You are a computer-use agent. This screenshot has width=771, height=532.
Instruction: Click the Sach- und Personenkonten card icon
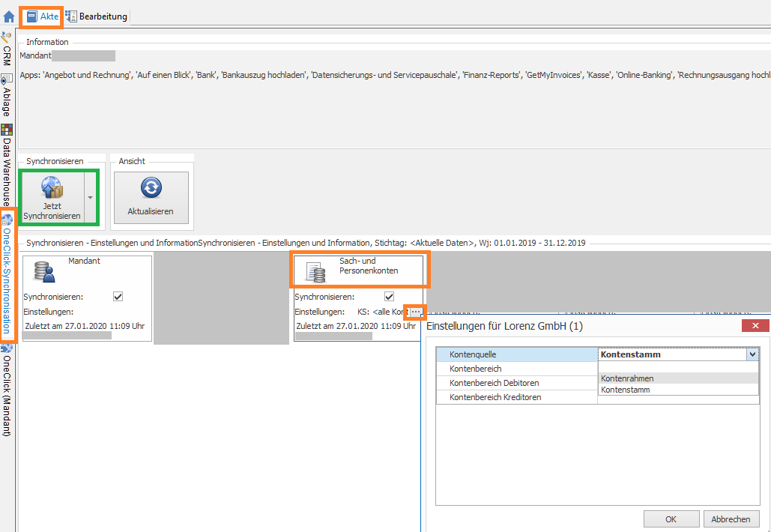click(315, 273)
